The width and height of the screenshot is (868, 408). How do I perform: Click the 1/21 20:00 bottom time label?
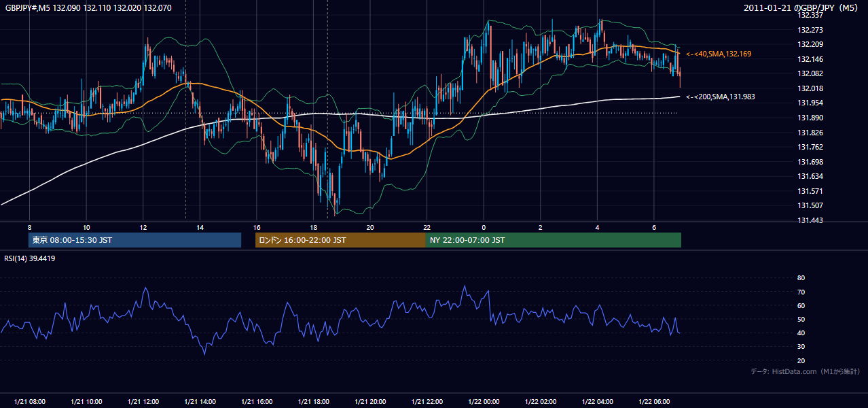370,402
